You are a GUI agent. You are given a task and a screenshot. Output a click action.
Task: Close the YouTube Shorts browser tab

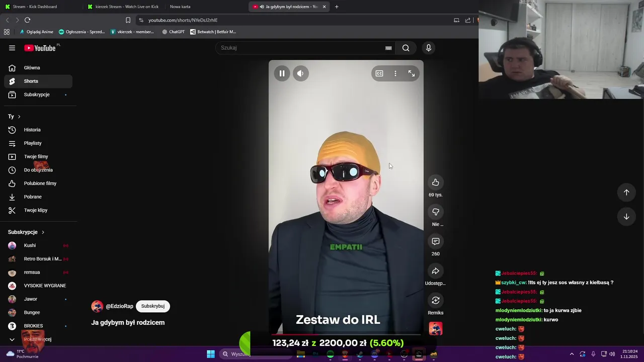pyautogui.click(x=324, y=7)
